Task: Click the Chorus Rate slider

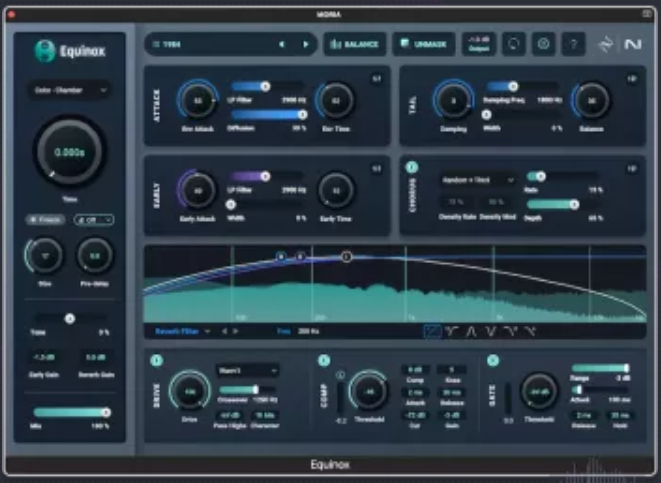Action: point(564,176)
